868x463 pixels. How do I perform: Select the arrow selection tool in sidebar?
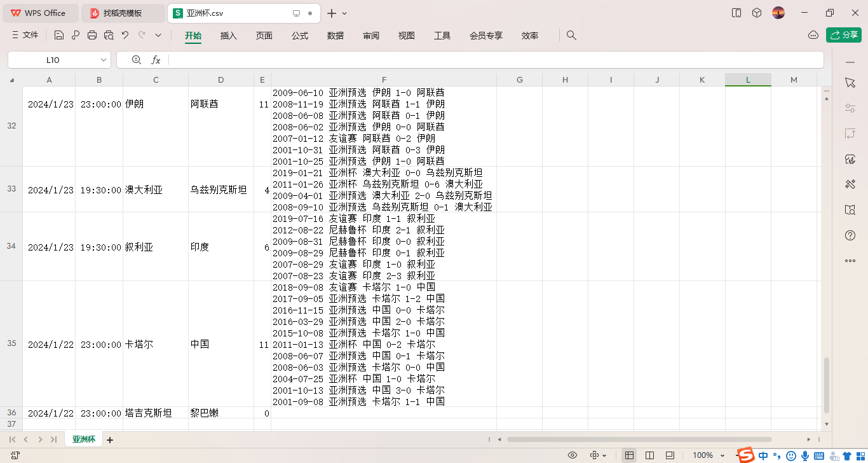[x=850, y=83]
